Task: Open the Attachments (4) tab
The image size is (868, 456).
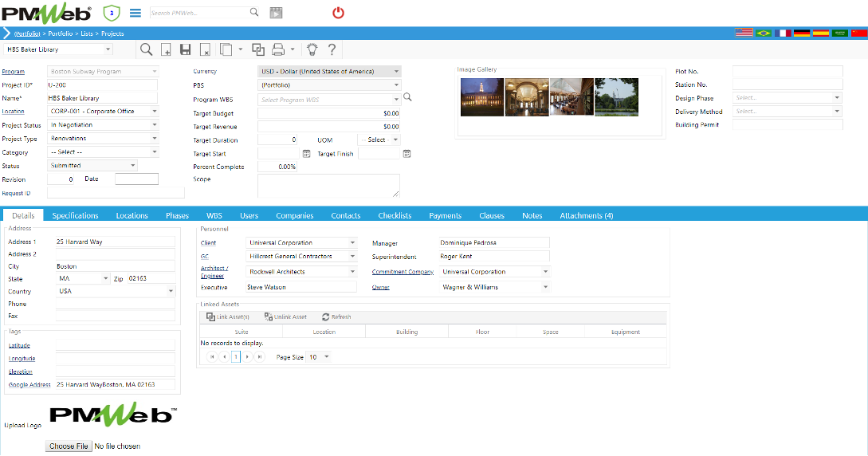Action: (586, 216)
